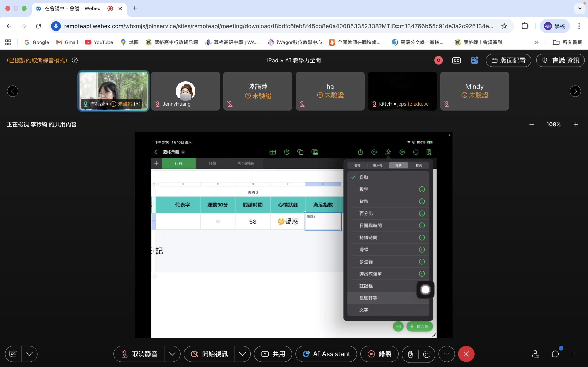The height and width of the screenshot is (367, 588).
Task: Select JennyHuang participant thumbnail
Action: click(185, 91)
